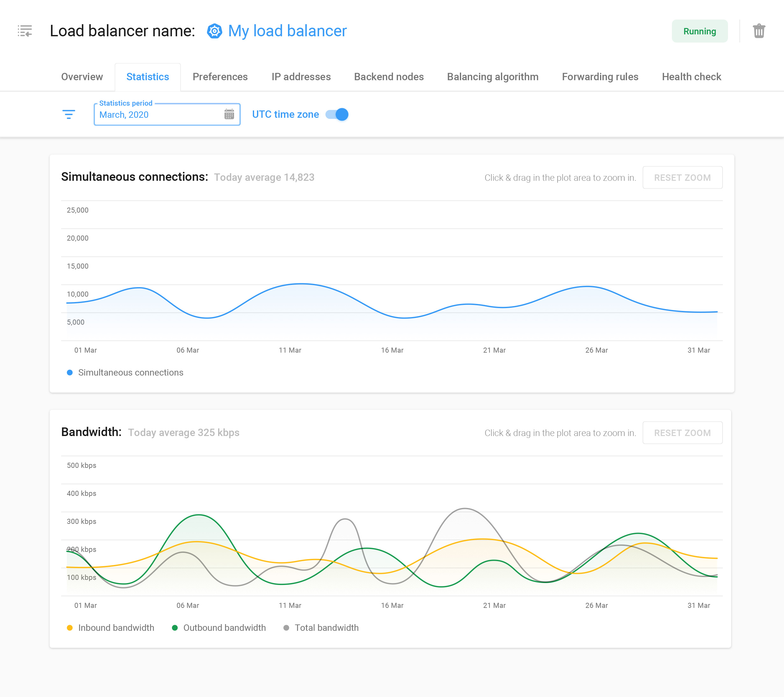Click the 'Bandwidth:' chart heading
This screenshot has width=784, height=697.
tap(91, 432)
